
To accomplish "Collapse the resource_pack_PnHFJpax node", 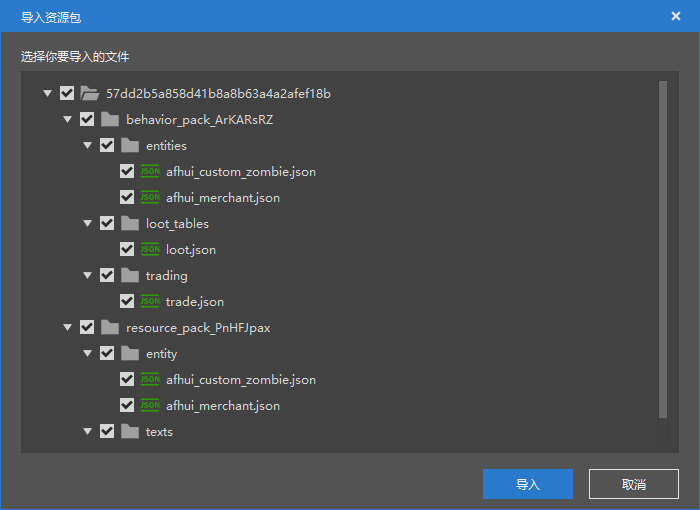I will click(68, 327).
